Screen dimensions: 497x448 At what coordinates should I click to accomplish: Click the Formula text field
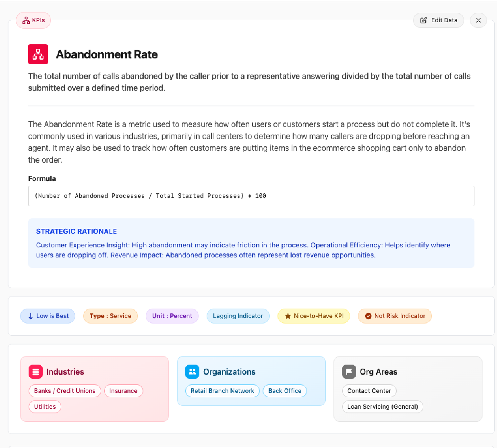pos(251,196)
